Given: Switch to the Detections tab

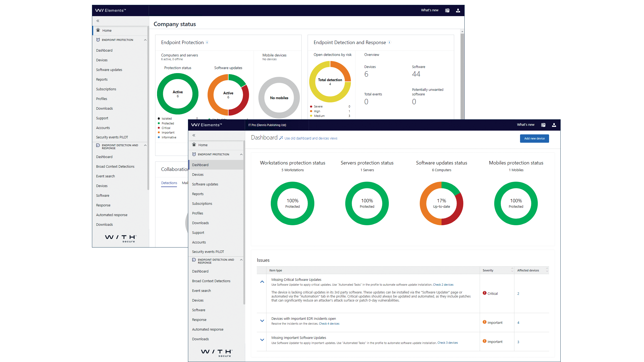Looking at the screenshot, I should point(169,183).
